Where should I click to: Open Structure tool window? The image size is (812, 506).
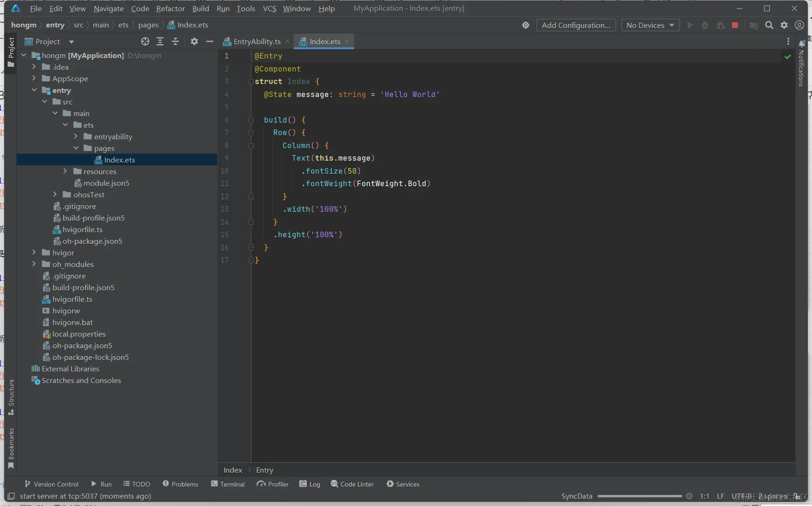click(11, 397)
